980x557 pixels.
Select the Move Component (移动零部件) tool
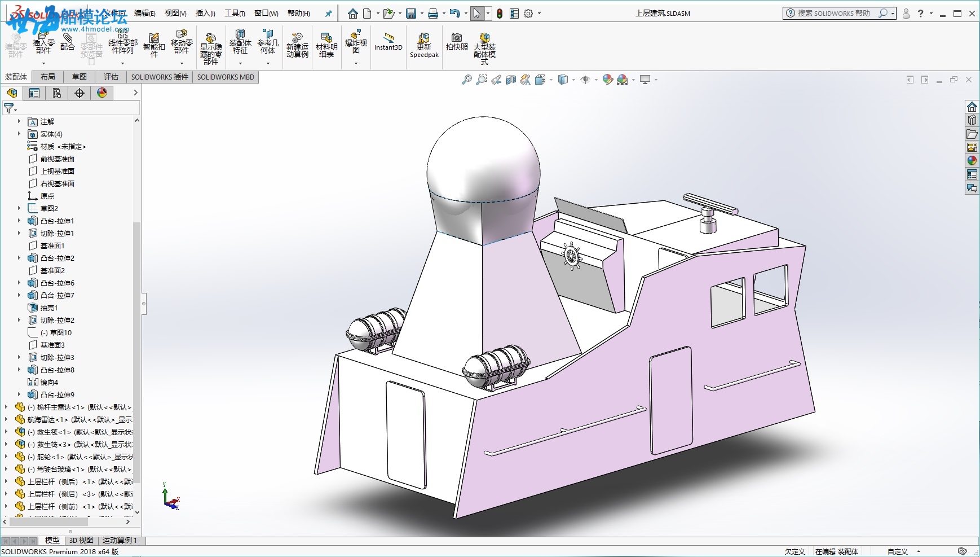(182, 42)
